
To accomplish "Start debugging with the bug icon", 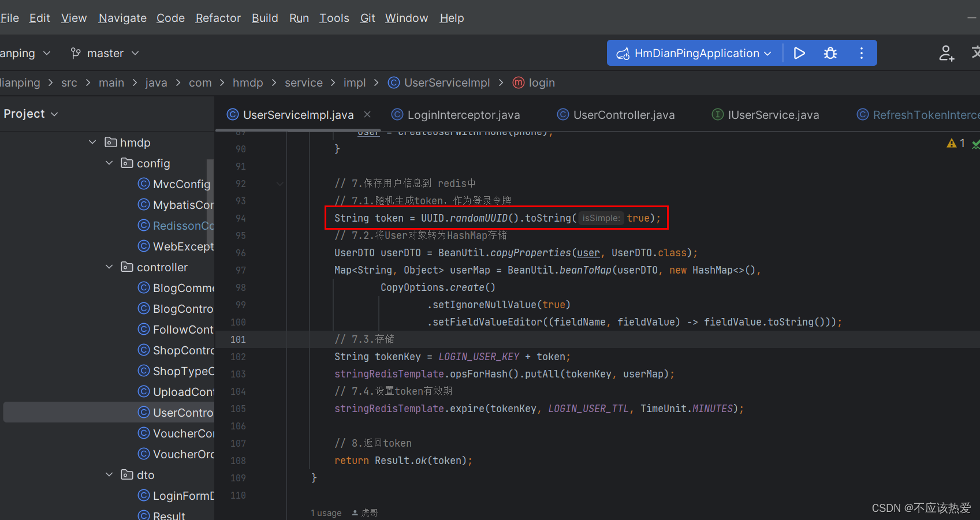I will tap(830, 53).
